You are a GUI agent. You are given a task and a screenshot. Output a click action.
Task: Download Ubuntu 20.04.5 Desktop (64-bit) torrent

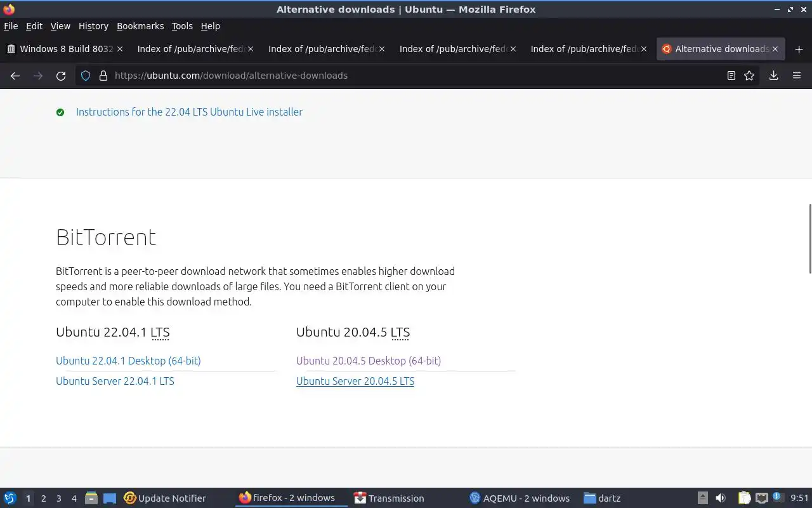click(369, 361)
